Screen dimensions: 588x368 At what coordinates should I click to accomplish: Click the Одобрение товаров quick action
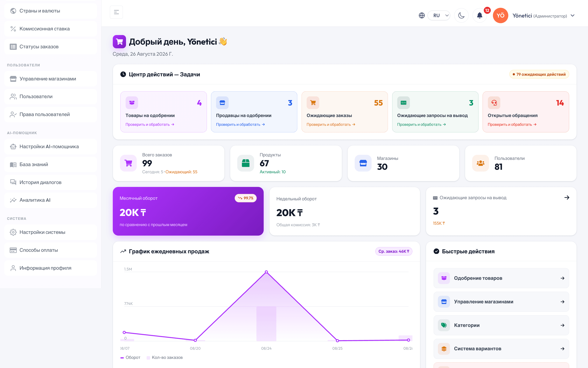(x=501, y=278)
